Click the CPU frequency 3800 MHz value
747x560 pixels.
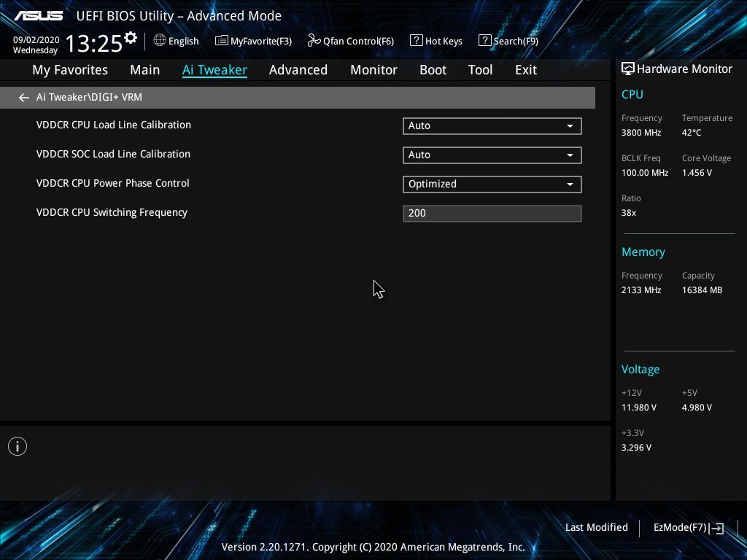pos(640,133)
